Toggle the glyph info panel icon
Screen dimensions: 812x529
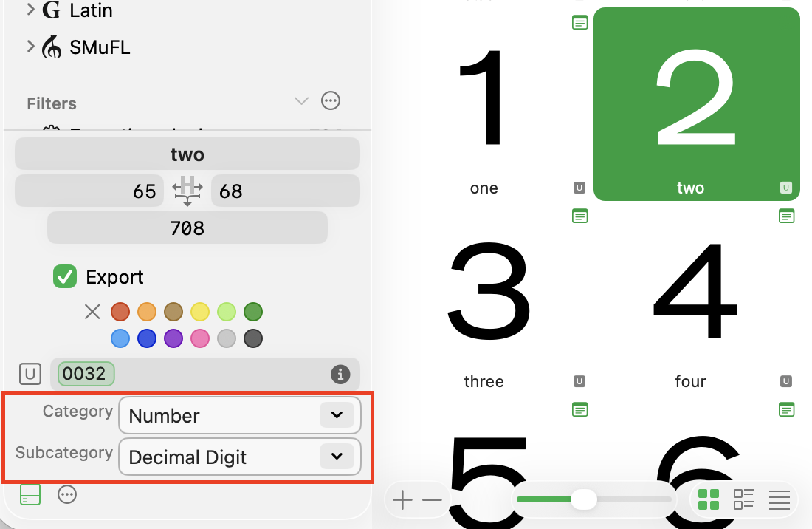pos(30,494)
